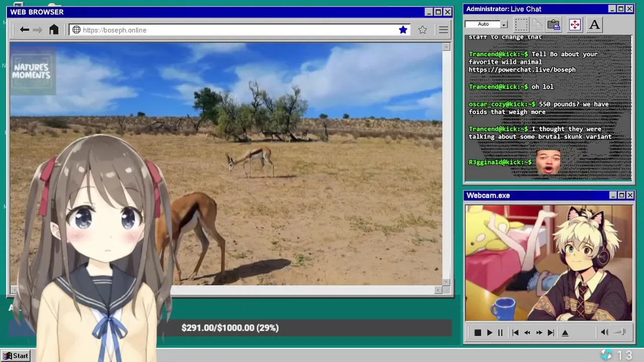
Task: Click the spinning globe tray icon on the taskbar
Action: (607, 355)
